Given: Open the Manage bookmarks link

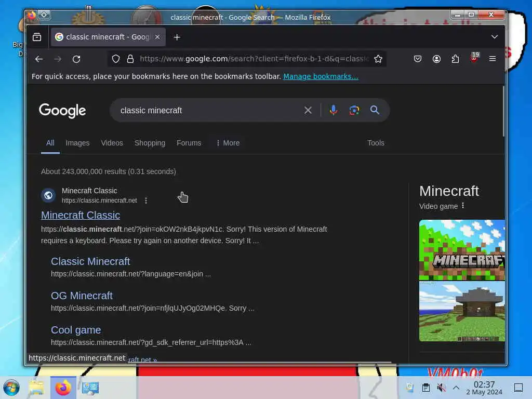Looking at the screenshot, I should [x=321, y=76].
